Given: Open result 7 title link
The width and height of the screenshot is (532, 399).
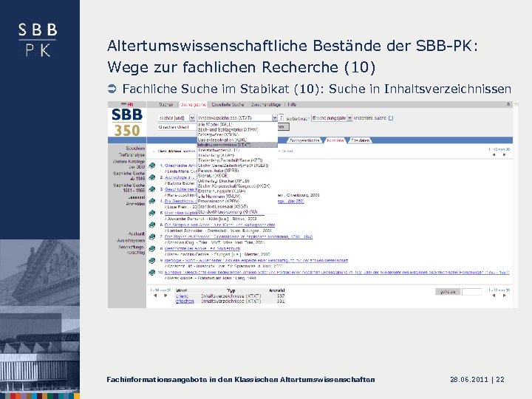Looking at the screenshot, I should 239,237.
